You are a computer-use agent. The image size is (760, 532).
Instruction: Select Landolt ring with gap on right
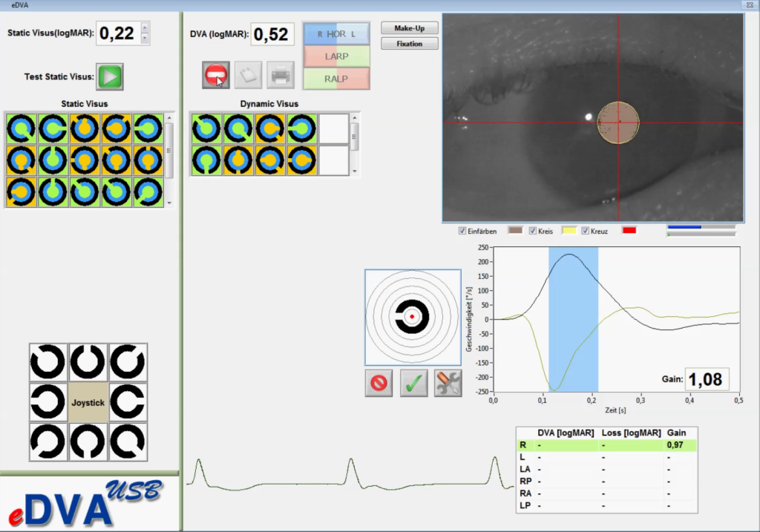pyautogui.click(x=128, y=403)
